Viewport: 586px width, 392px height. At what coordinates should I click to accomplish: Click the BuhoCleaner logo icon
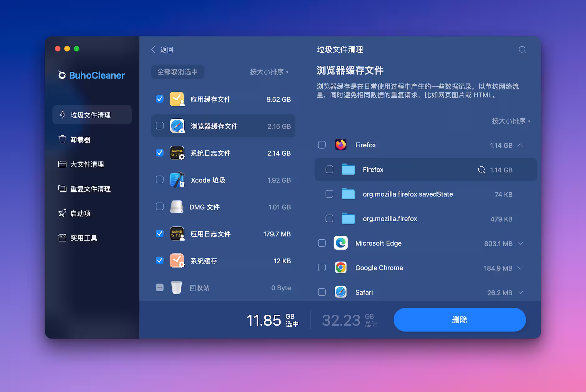[x=62, y=75]
